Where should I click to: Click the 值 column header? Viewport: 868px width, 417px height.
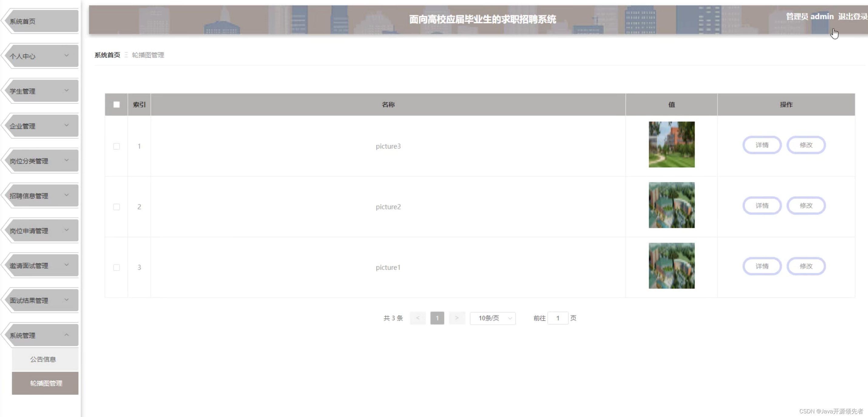tap(671, 104)
